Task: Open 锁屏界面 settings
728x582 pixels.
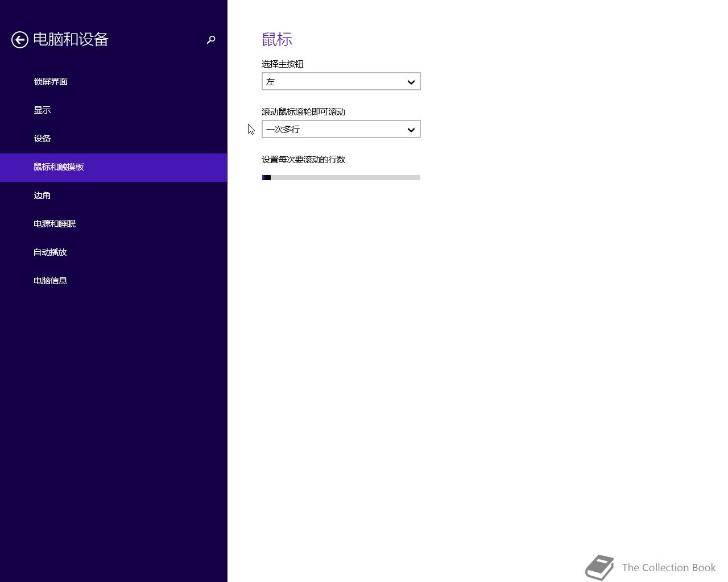Action: 114,82
